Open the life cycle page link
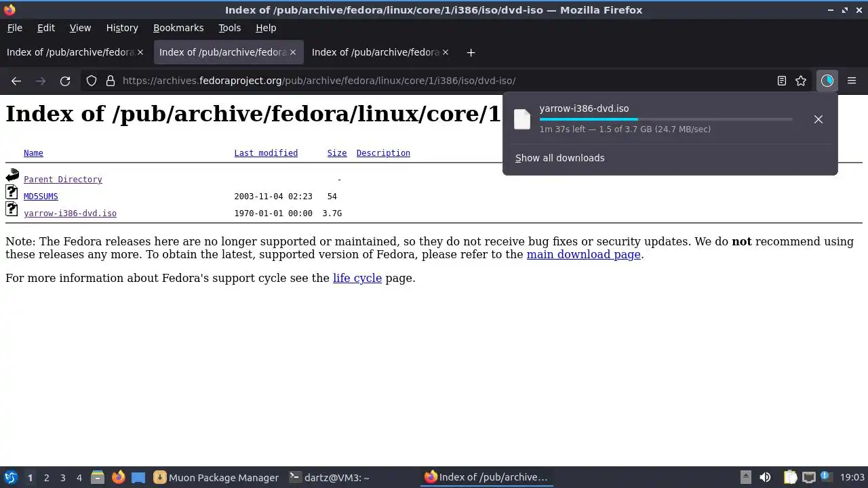 click(357, 278)
